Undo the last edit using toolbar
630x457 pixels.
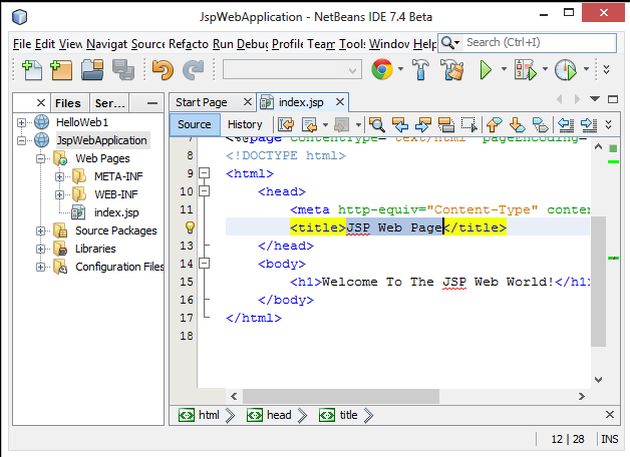pos(162,70)
